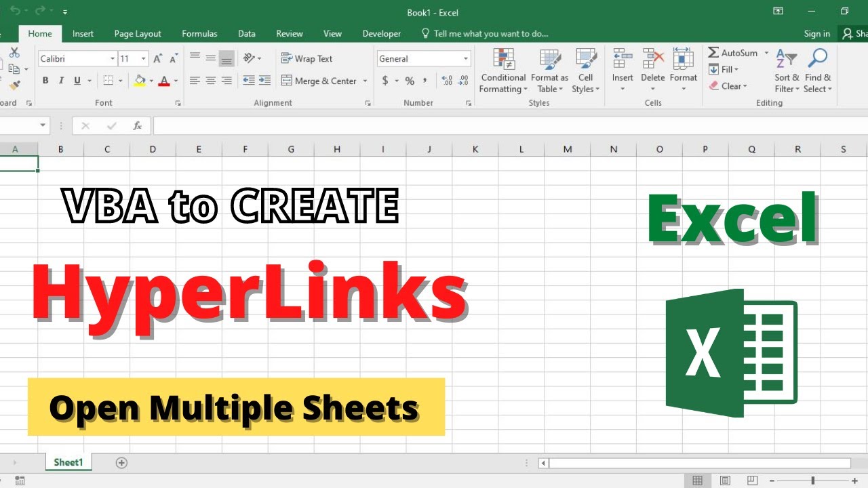The image size is (868, 488).
Task: Click the Middle Align icon
Action: click(211, 58)
